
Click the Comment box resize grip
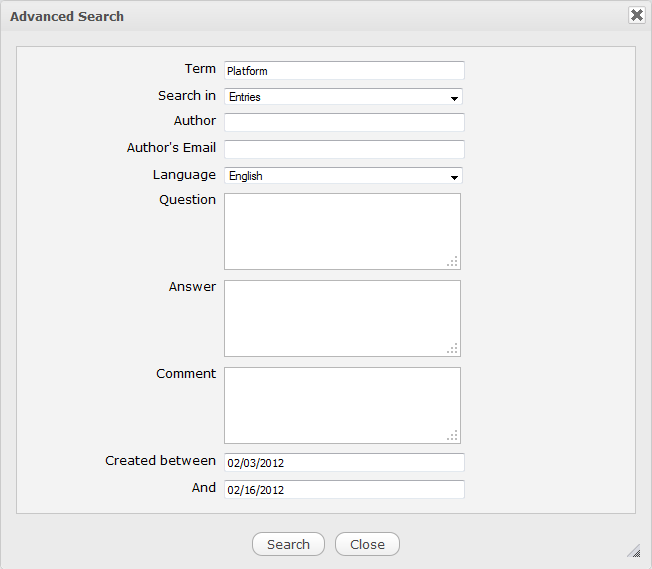click(453, 436)
